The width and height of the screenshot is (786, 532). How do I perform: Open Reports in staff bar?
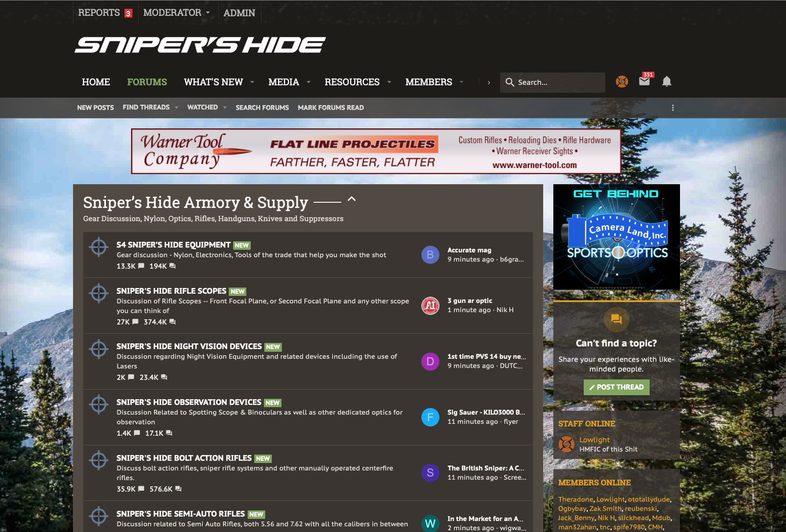[x=99, y=13]
